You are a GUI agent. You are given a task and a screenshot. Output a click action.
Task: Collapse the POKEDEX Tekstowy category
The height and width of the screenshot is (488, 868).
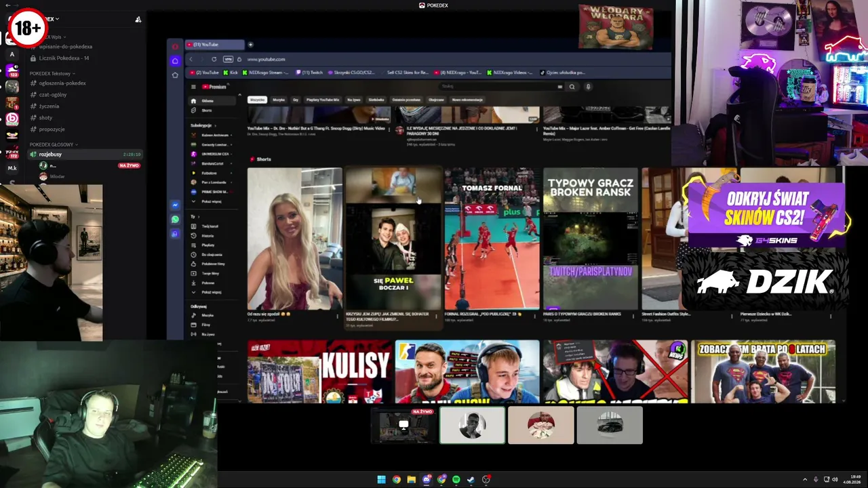click(x=52, y=73)
